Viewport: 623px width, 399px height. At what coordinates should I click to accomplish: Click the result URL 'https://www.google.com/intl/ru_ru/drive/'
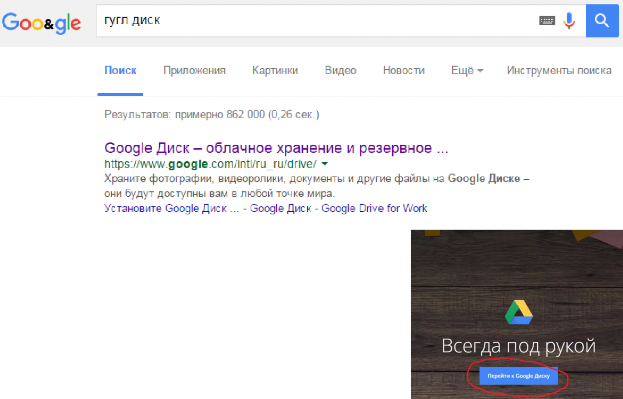[x=211, y=164]
